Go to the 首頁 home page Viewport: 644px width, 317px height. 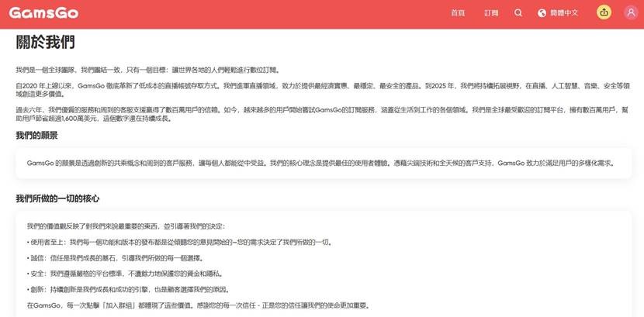point(458,13)
